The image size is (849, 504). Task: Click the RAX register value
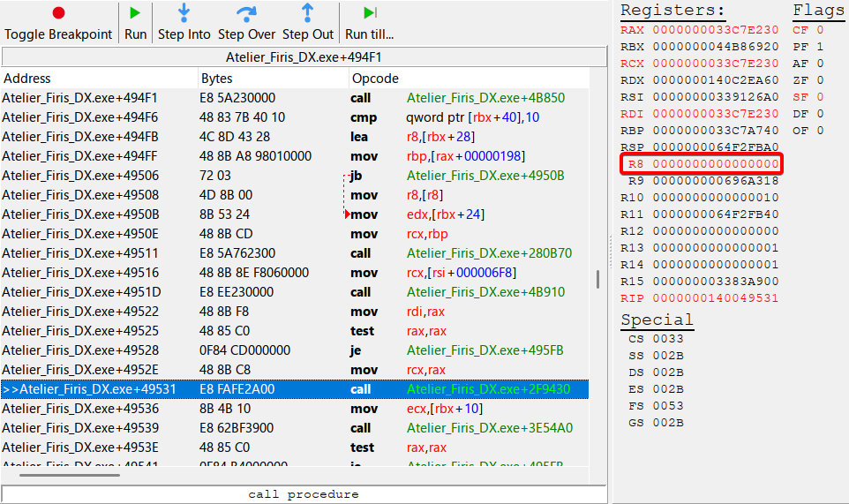coord(716,30)
